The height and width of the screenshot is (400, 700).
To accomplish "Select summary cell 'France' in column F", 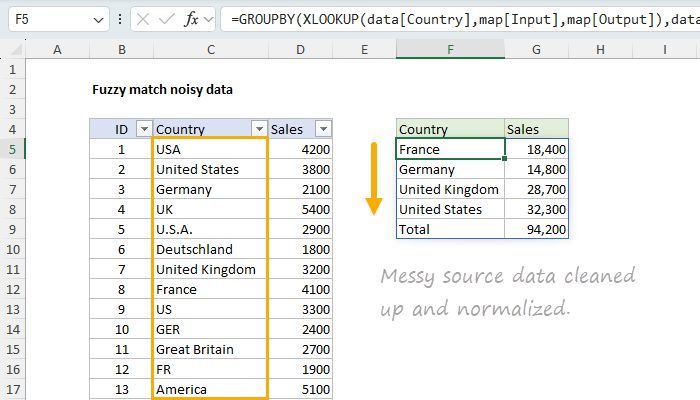I will click(x=450, y=149).
